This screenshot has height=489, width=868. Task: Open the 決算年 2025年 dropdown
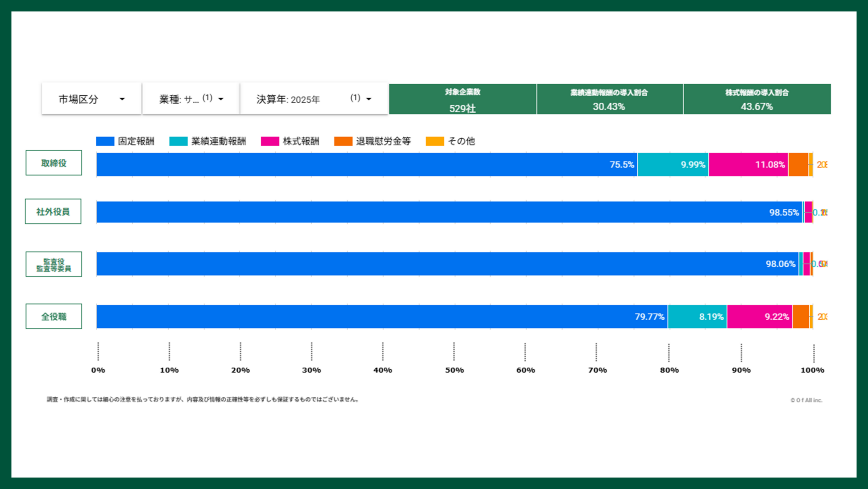click(x=314, y=99)
